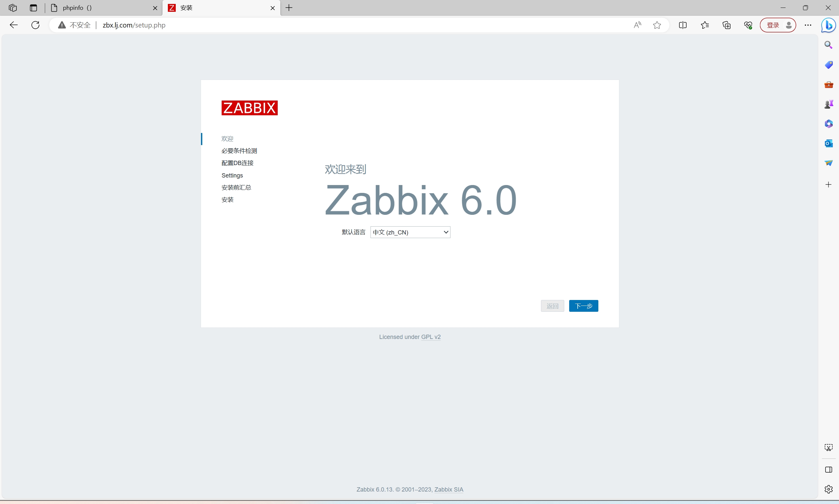Add page to favorites with star icon
Image resolution: width=839 pixels, height=504 pixels.
[x=657, y=25]
